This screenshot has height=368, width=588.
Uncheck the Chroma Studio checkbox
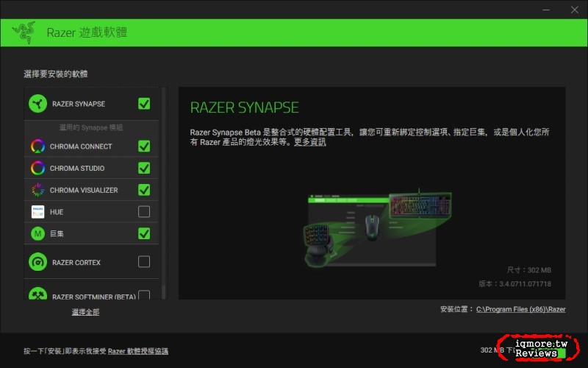click(144, 168)
